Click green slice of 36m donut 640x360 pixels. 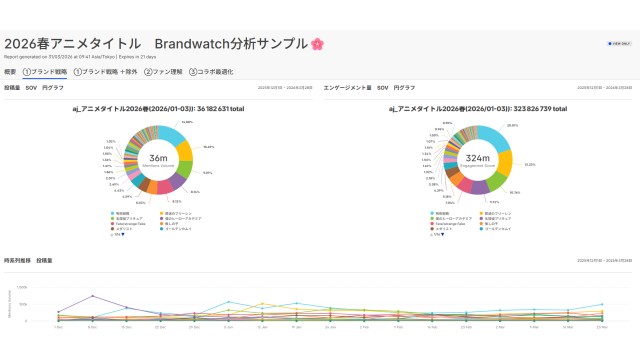point(185,169)
